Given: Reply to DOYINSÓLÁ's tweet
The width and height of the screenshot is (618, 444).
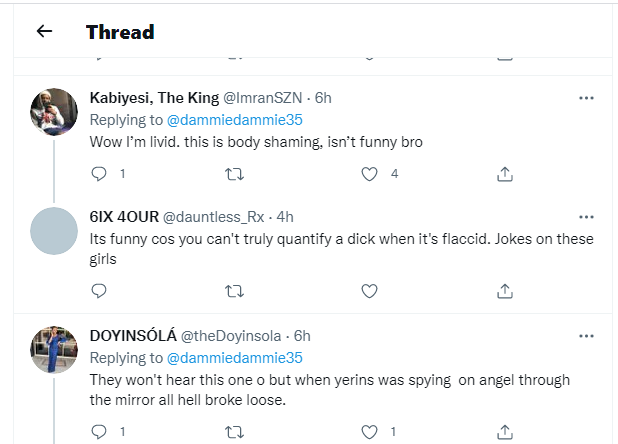Looking at the screenshot, I should click(x=98, y=432).
